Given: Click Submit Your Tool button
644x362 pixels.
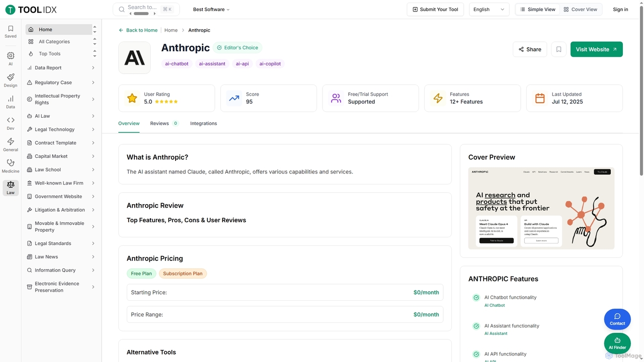Looking at the screenshot, I should tap(435, 10).
